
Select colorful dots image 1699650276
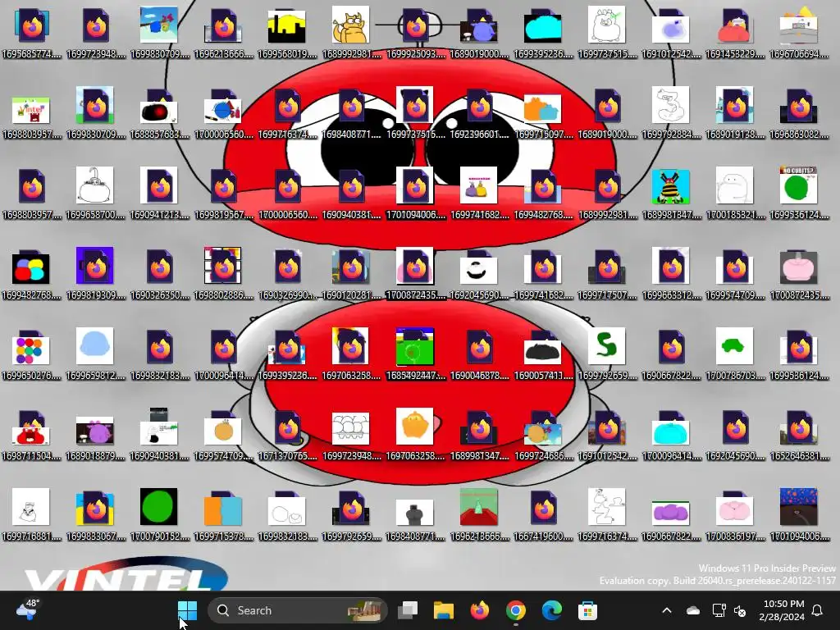(31, 354)
